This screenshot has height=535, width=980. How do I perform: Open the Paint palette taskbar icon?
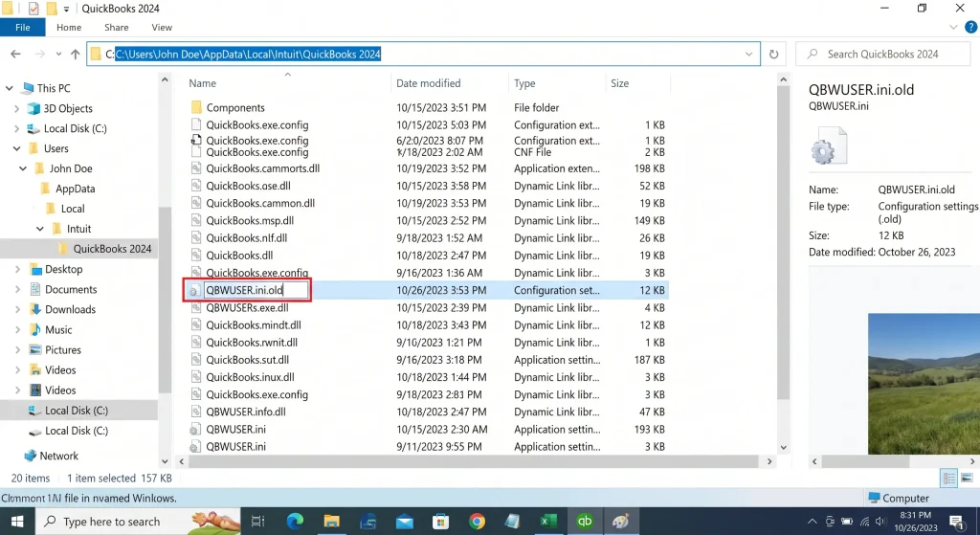tap(620, 522)
